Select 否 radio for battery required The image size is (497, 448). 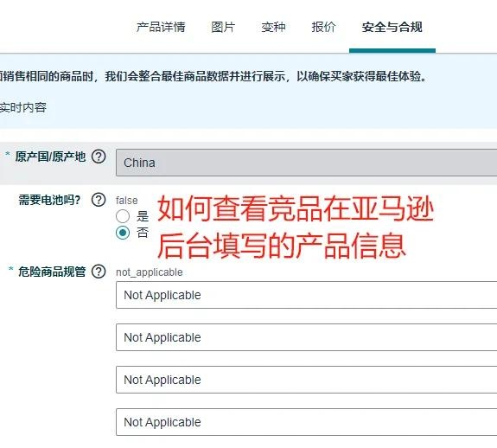123,233
